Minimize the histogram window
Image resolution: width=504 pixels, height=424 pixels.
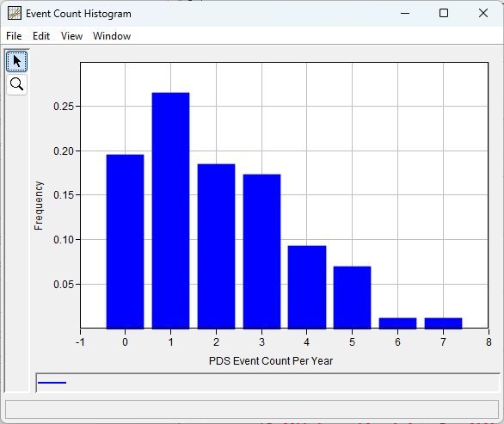click(405, 13)
